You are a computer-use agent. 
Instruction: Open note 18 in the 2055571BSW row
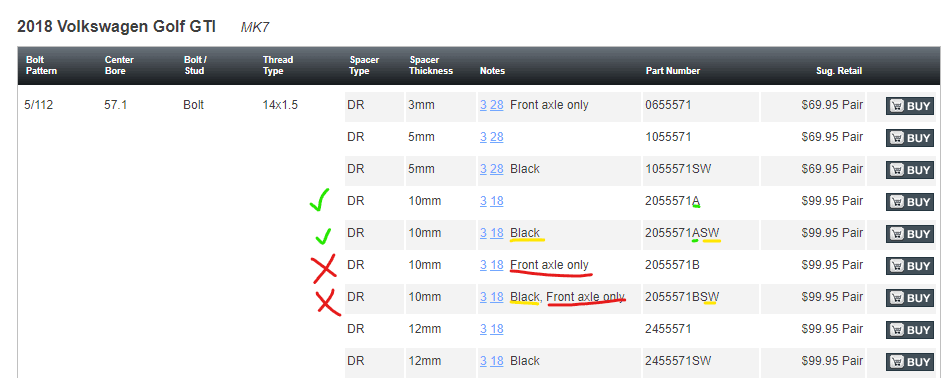(x=497, y=297)
